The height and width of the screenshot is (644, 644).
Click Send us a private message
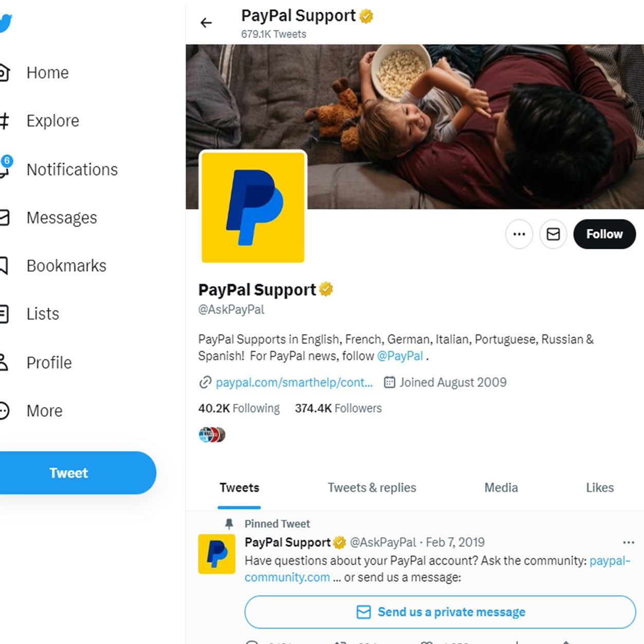(x=440, y=612)
